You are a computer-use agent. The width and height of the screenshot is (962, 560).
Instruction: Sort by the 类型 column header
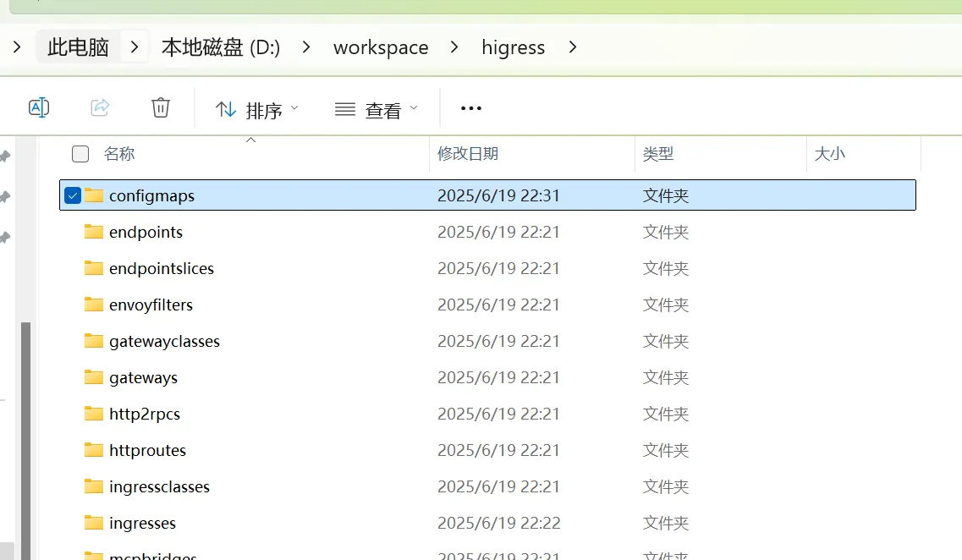tap(658, 154)
